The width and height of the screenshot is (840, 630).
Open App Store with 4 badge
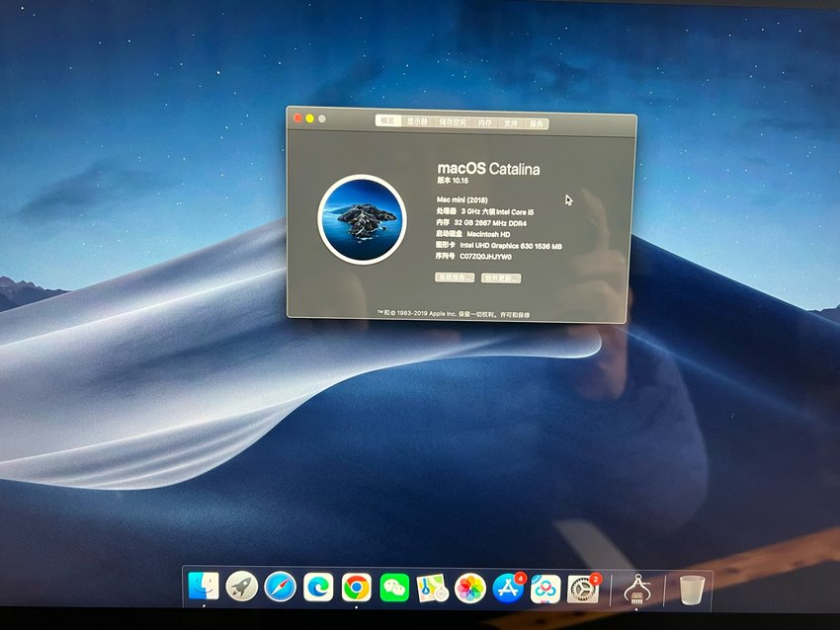point(508,589)
